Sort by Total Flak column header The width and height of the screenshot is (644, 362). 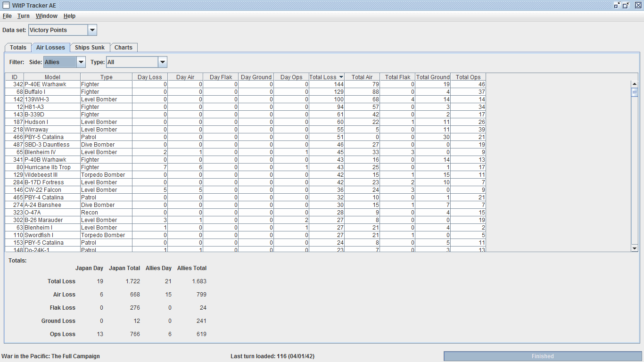tap(397, 77)
